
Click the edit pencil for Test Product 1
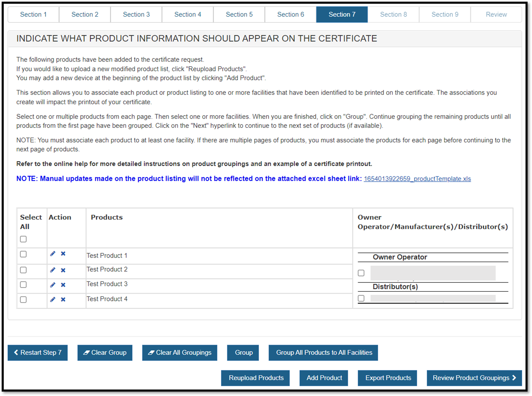[x=53, y=254]
